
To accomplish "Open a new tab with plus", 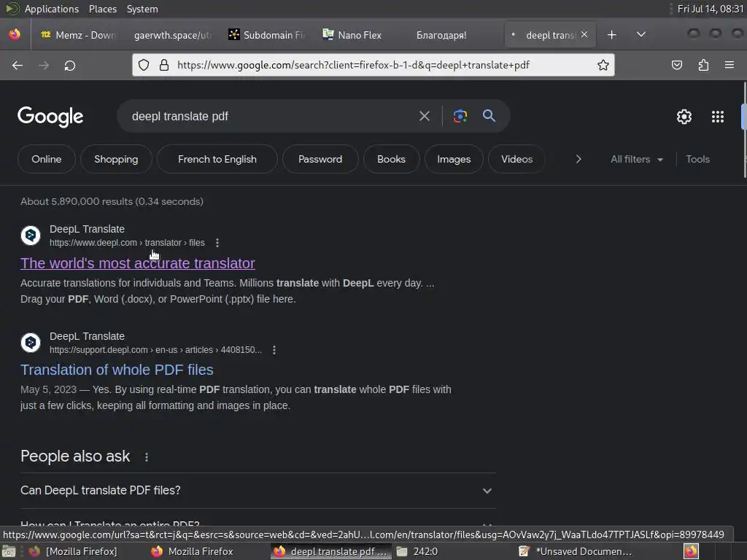I will (x=612, y=35).
